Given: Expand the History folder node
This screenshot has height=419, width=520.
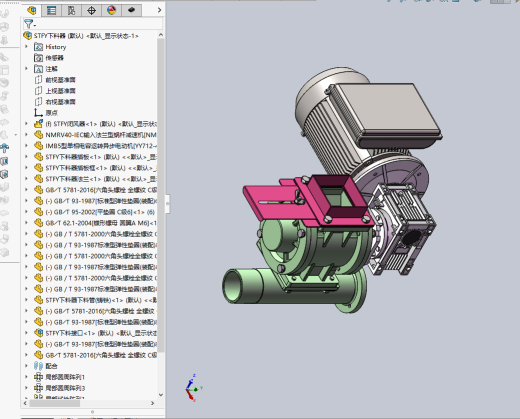Looking at the screenshot, I should pyautogui.click(x=26, y=47).
